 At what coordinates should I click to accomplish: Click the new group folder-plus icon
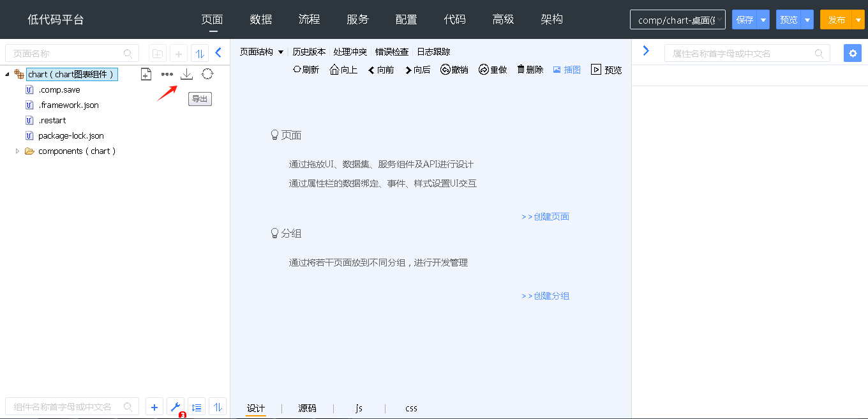click(x=157, y=53)
